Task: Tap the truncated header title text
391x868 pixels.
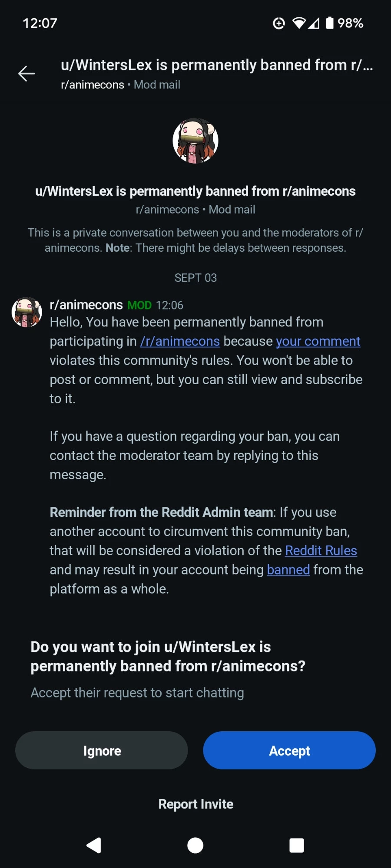Action: (217, 65)
